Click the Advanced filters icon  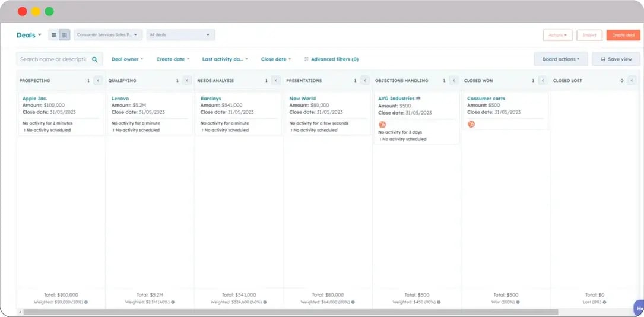(306, 59)
